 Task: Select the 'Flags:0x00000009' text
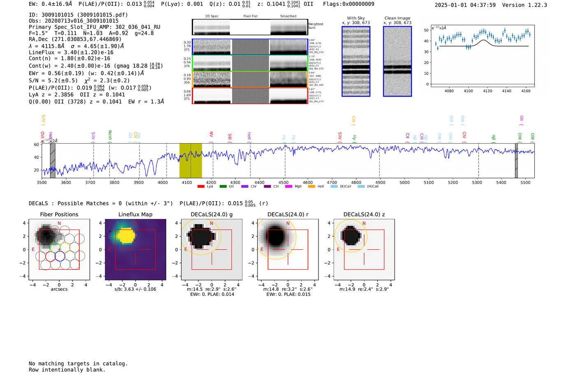click(348, 4)
